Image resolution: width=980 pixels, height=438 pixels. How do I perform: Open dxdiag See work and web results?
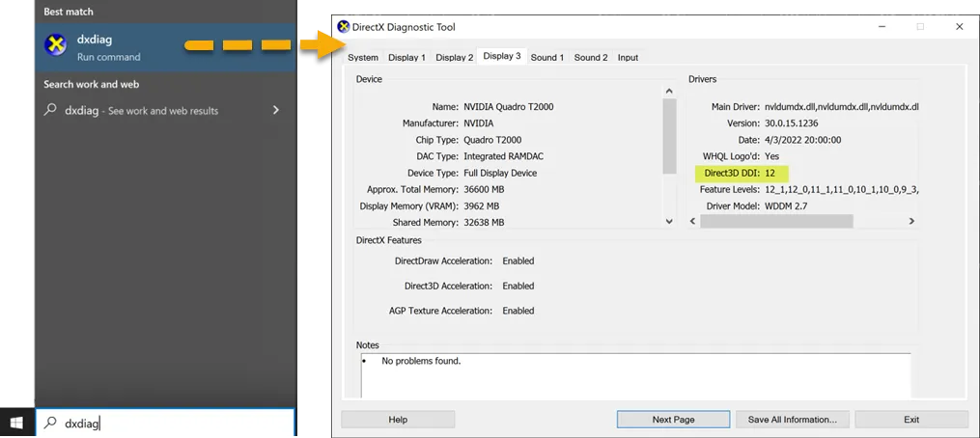165,111
